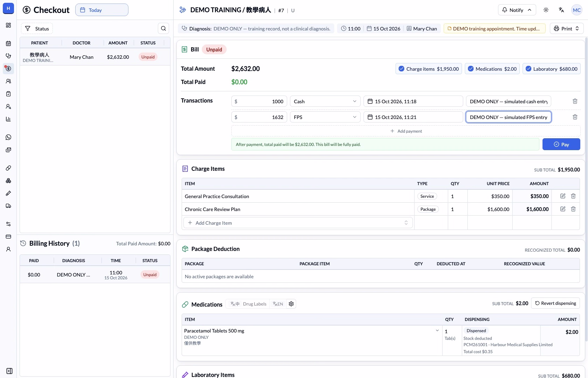Toggle the light theme sun icon
588x378 pixels.
pyautogui.click(x=546, y=10)
